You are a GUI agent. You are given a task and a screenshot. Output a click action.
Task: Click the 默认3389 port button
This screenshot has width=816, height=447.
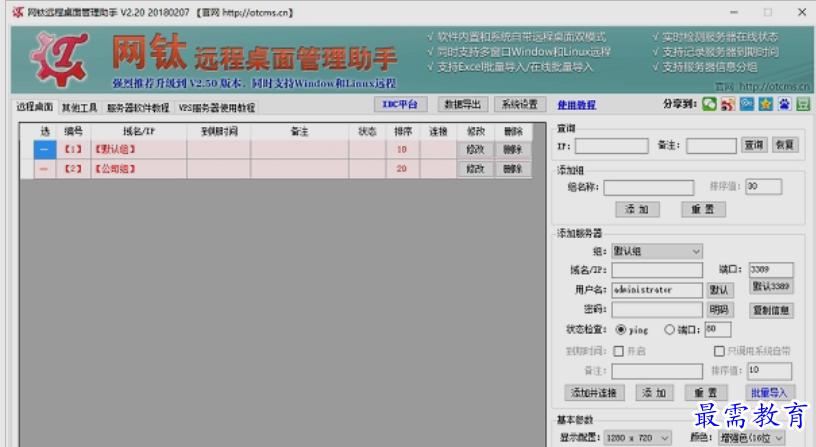(x=771, y=286)
